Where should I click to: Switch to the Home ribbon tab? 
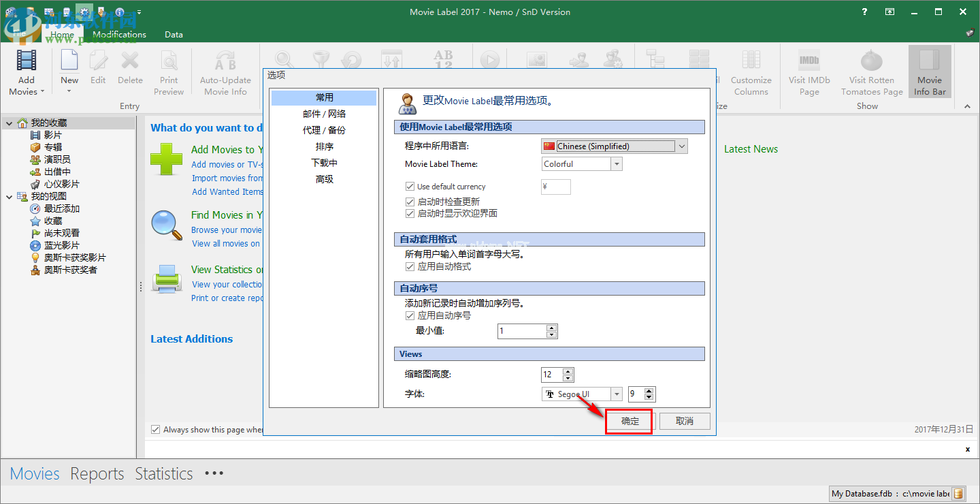tap(62, 34)
